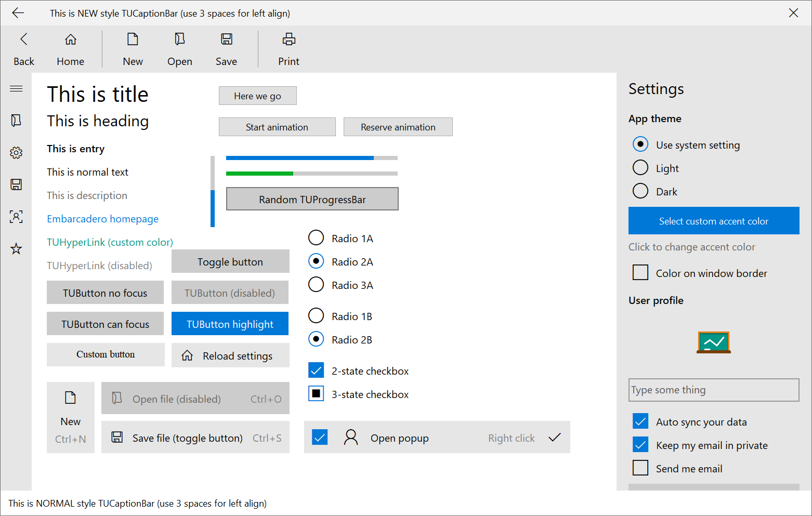Click the Toggle button
This screenshot has width=812, height=516.
[x=230, y=261]
